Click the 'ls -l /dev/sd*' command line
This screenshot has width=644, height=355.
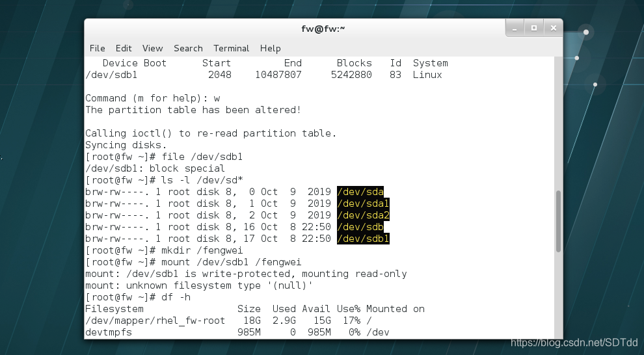point(164,180)
